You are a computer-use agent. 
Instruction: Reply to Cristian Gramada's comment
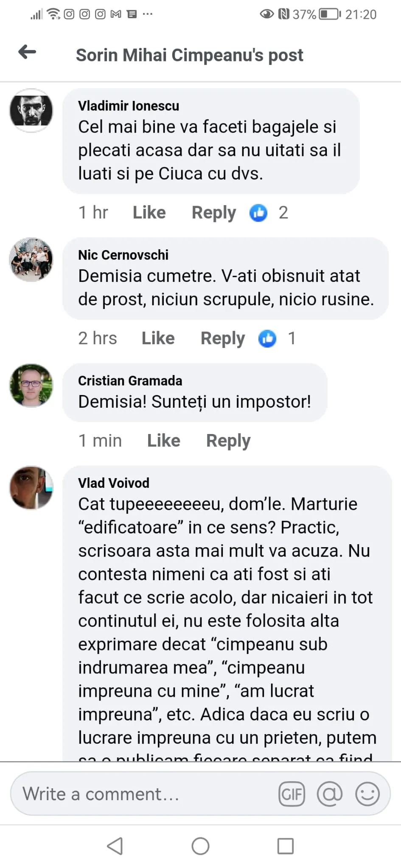[x=228, y=441]
